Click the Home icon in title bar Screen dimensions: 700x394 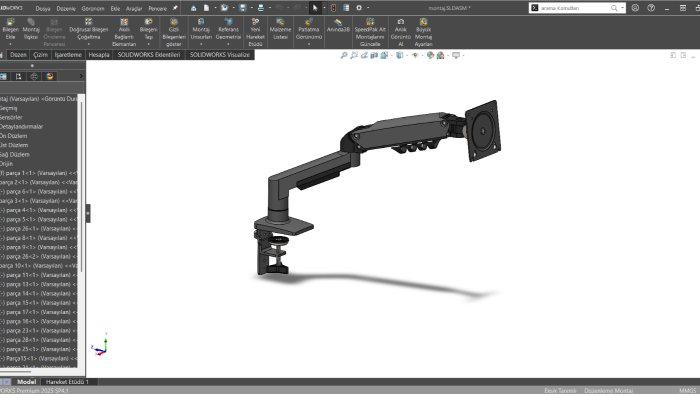click(193, 8)
